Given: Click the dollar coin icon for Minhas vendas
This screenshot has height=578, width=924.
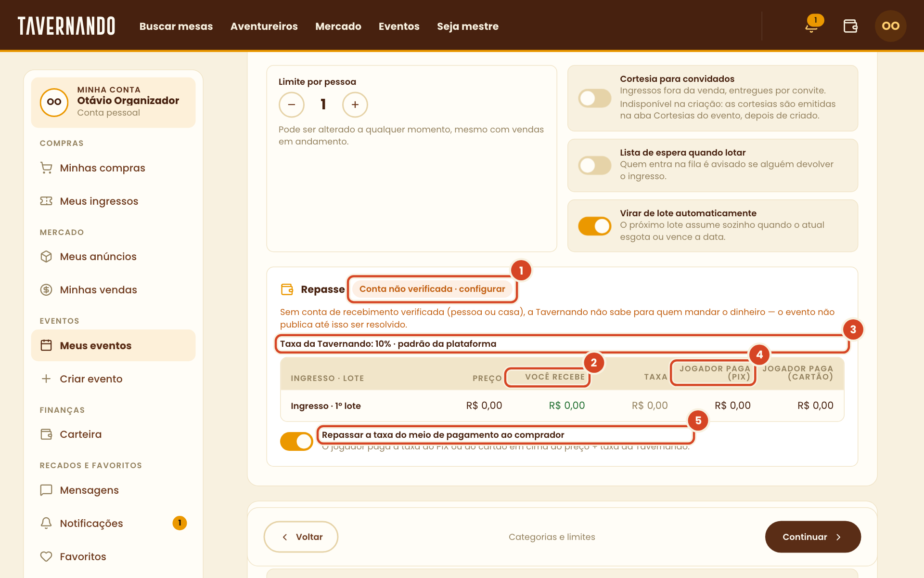Looking at the screenshot, I should [x=46, y=289].
